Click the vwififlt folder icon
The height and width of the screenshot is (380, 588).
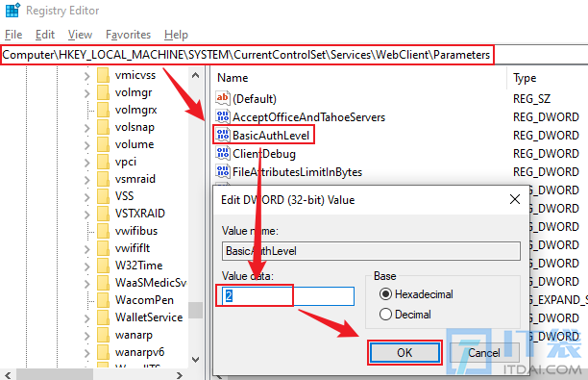point(103,248)
